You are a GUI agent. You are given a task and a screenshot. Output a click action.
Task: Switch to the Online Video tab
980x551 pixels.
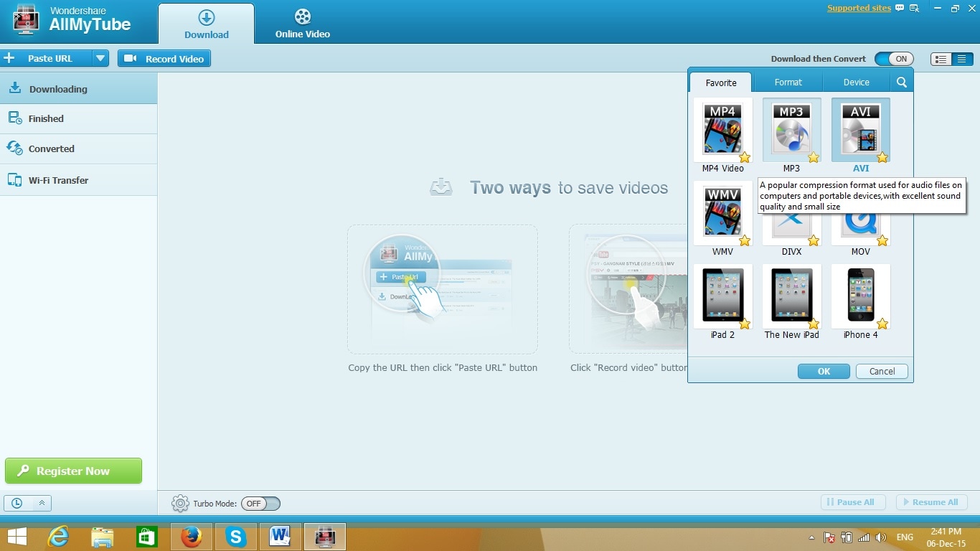click(303, 24)
